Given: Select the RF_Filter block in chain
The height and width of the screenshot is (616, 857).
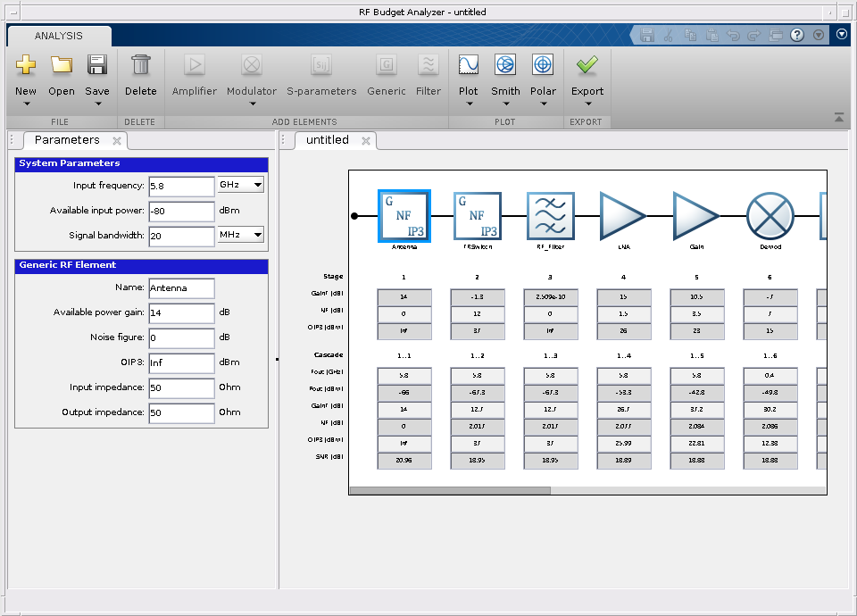Looking at the screenshot, I should [550, 216].
